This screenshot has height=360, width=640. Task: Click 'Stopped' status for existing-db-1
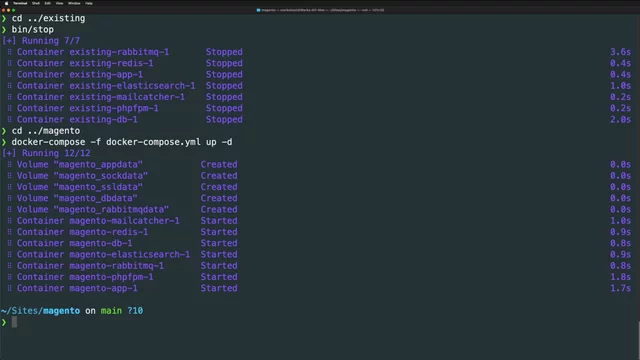(x=224, y=120)
